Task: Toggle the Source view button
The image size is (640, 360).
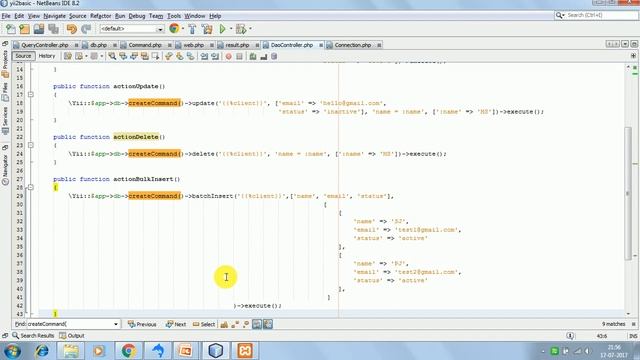Action: point(23,56)
